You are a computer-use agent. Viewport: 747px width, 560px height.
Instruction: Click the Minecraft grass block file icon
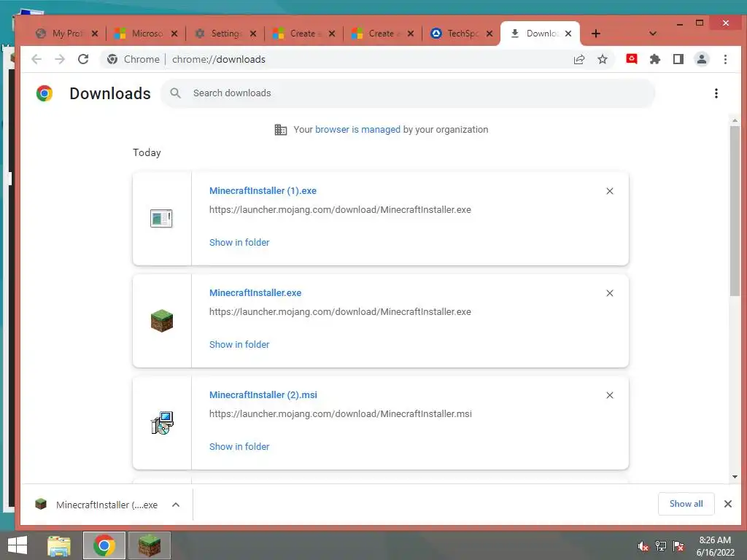click(x=162, y=321)
